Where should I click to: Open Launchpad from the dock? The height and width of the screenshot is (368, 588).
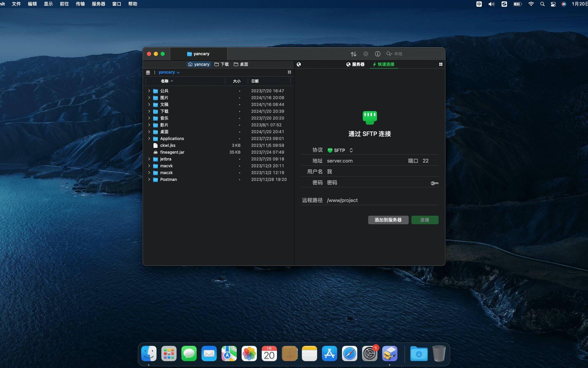click(x=169, y=354)
